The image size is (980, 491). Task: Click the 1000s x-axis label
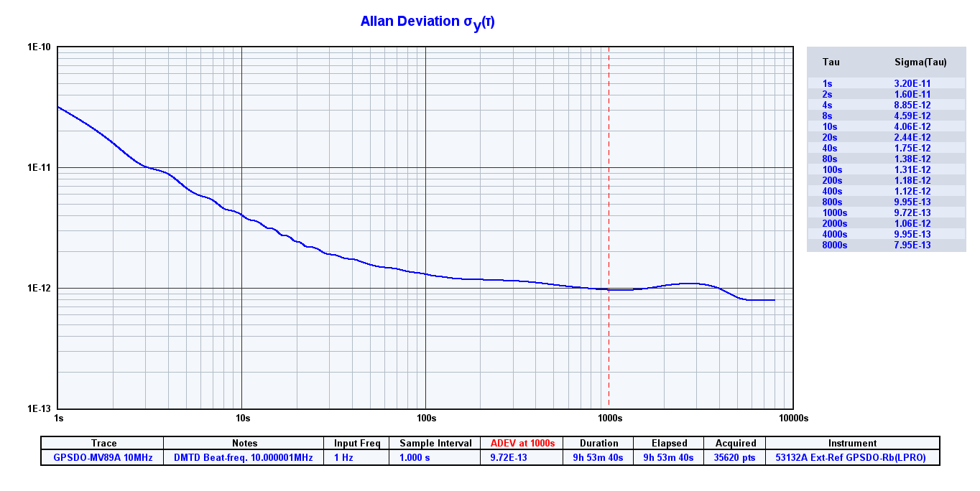pyautogui.click(x=609, y=417)
